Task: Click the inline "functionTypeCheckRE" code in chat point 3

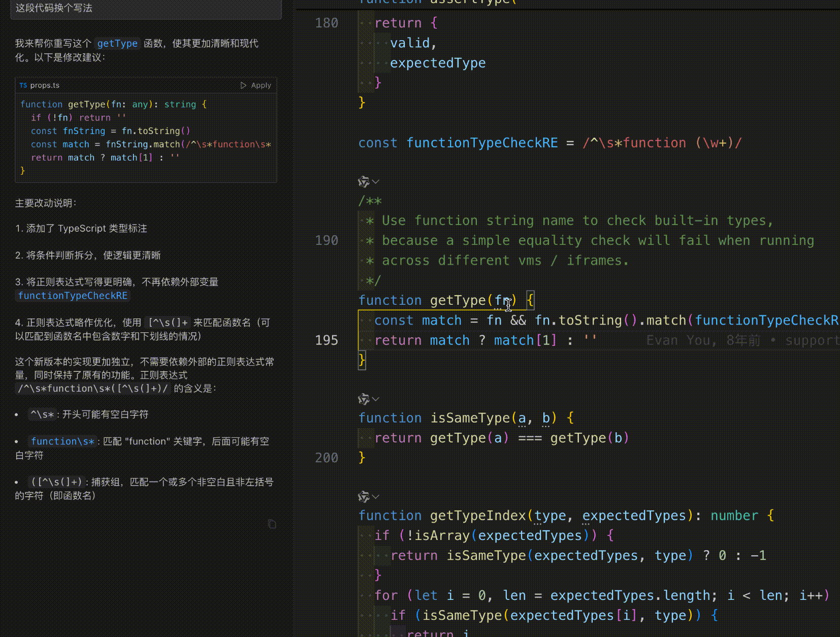Action: coord(73,296)
